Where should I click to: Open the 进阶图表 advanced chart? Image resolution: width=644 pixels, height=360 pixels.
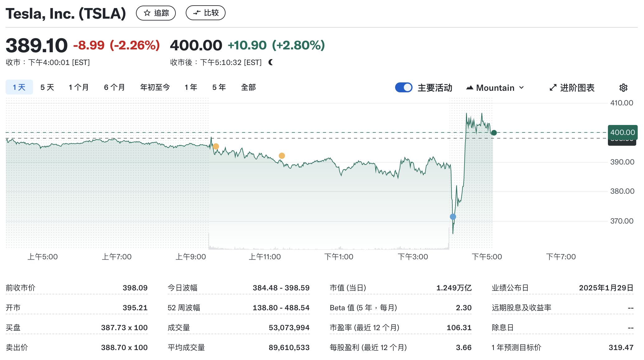577,87
